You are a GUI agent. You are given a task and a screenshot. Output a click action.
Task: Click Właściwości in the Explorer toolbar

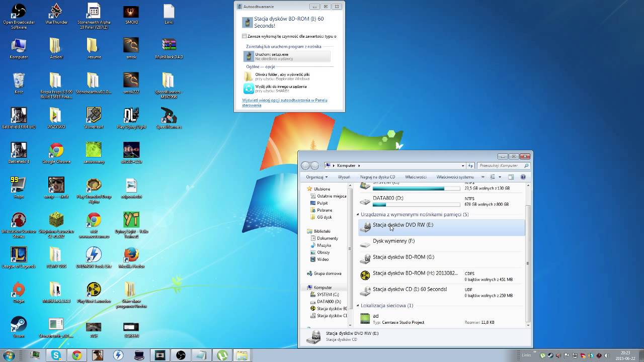pos(416,177)
